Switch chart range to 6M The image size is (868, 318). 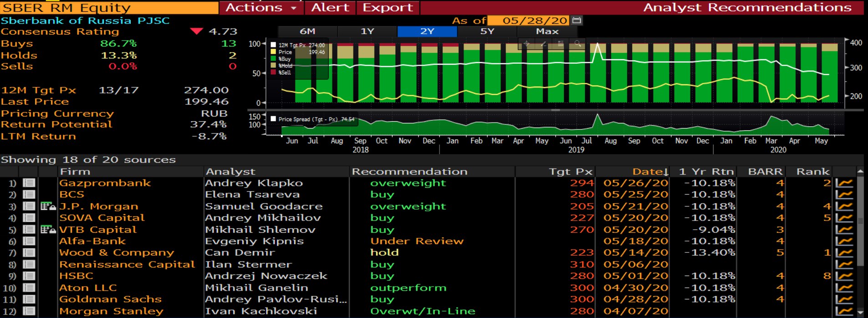click(307, 31)
